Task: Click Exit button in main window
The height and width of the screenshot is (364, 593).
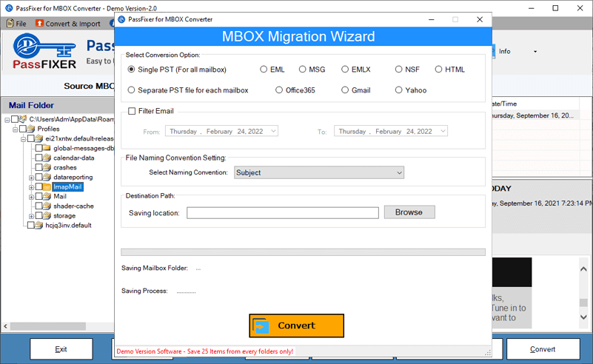Action: coord(61,349)
